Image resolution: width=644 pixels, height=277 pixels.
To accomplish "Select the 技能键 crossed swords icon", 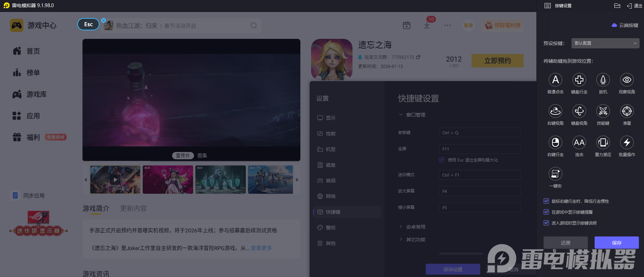I will [603, 111].
